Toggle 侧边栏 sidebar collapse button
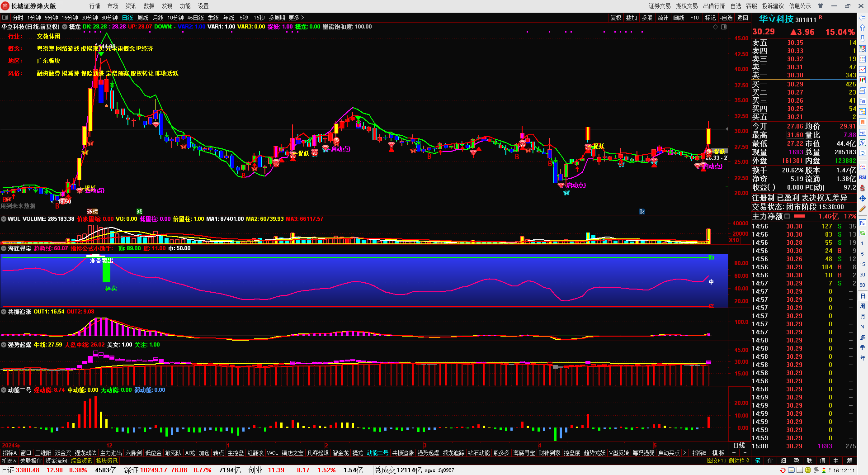 [739, 461]
